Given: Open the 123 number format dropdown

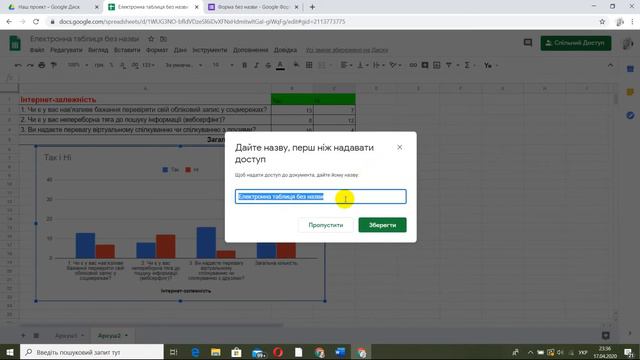Looking at the screenshot, I should pos(149,65).
